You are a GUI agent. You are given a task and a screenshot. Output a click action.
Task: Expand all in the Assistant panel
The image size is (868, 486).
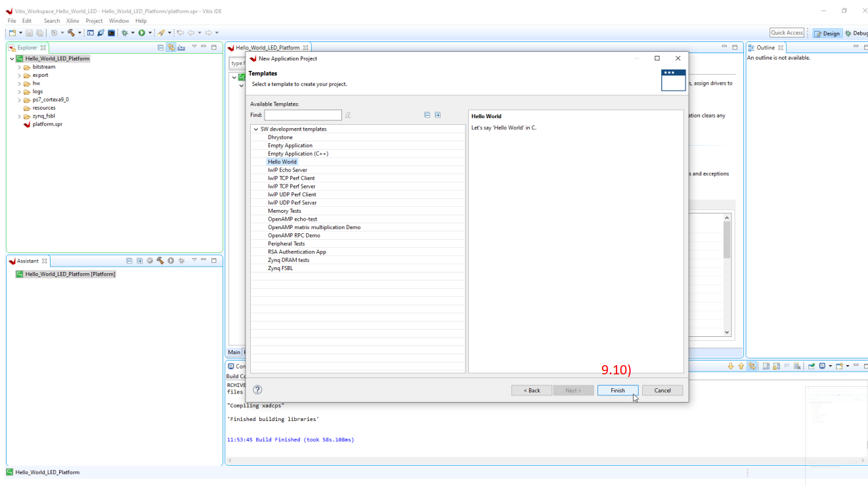(x=140, y=261)
